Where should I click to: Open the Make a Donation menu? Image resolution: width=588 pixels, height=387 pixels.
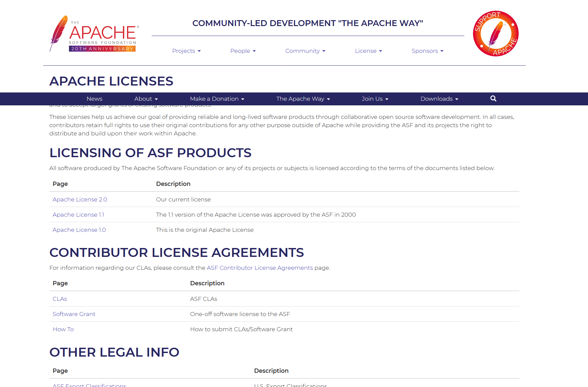[217, 99]
